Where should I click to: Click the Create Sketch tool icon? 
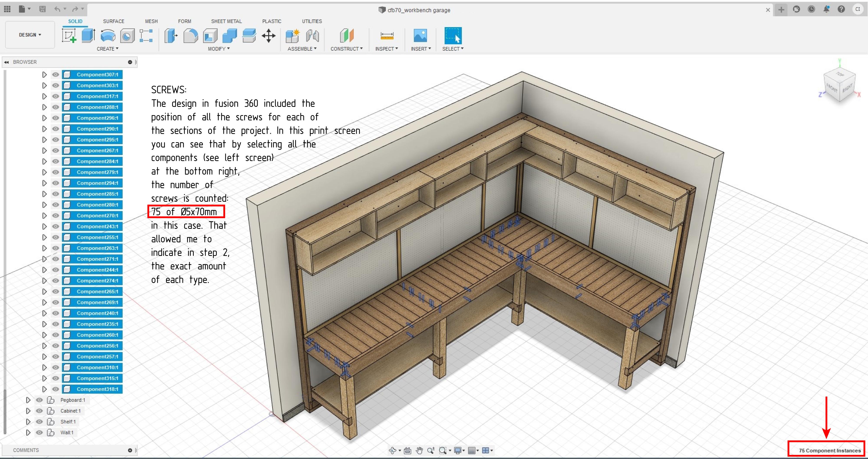(69, 35)
